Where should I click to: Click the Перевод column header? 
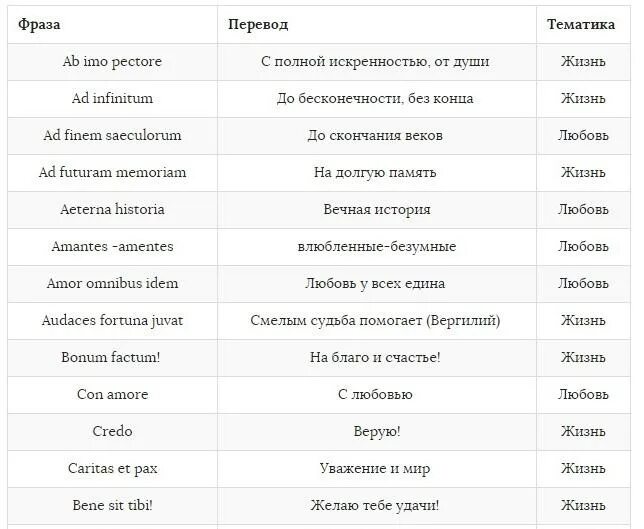click(258, 25)
